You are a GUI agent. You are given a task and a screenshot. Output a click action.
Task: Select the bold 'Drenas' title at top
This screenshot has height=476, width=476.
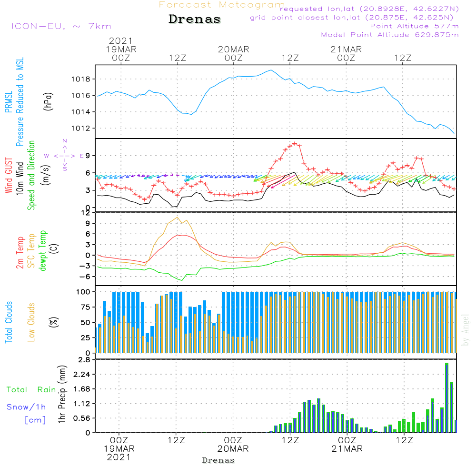194,19
